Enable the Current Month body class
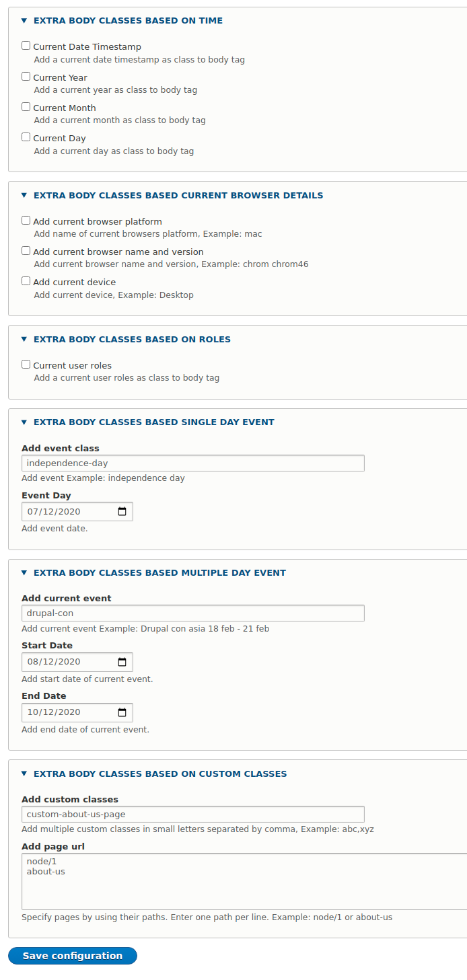The height and width of the screenshot is (980, 467). [26, 106]
